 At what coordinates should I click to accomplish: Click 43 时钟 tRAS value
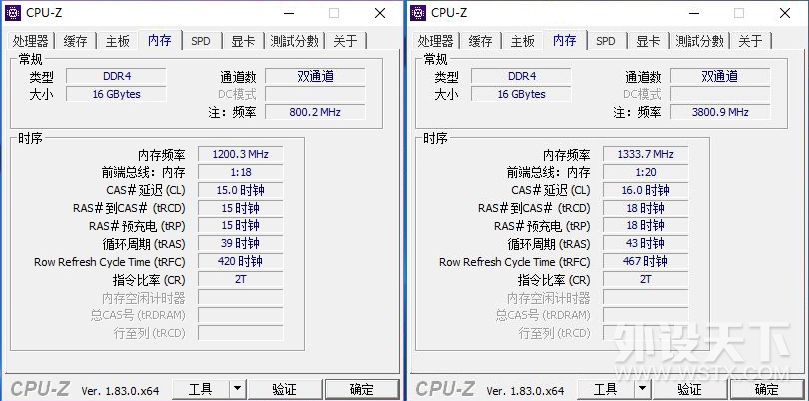click(645, 244)
